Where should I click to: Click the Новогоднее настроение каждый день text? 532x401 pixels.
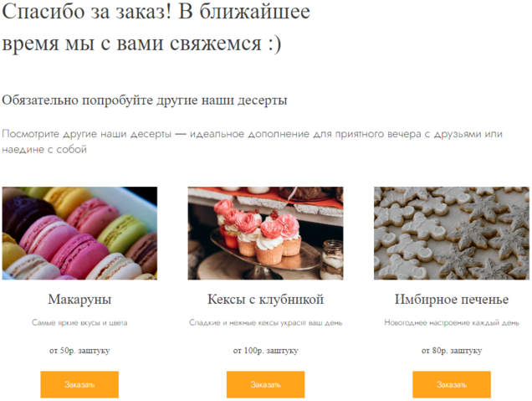click(x=451, y=322)
